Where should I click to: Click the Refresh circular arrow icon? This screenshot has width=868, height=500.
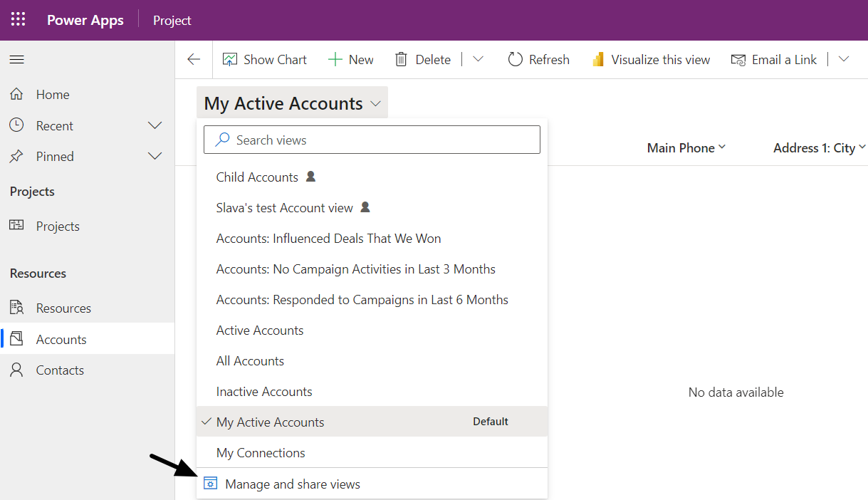coord(515,60)
